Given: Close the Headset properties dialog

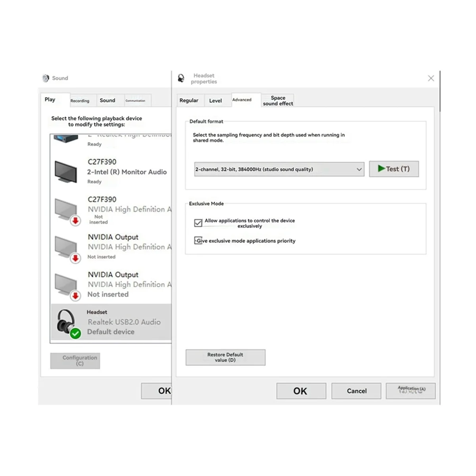Looking at the screenshot, I should [x=431, y=78].
